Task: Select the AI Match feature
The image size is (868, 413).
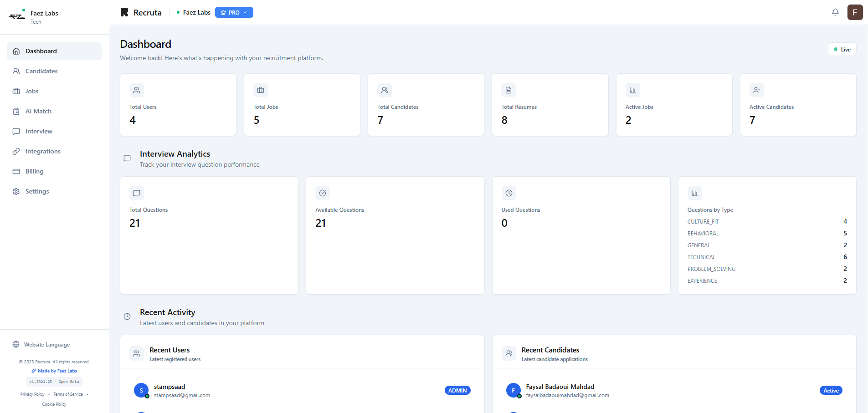Action: 38,111
